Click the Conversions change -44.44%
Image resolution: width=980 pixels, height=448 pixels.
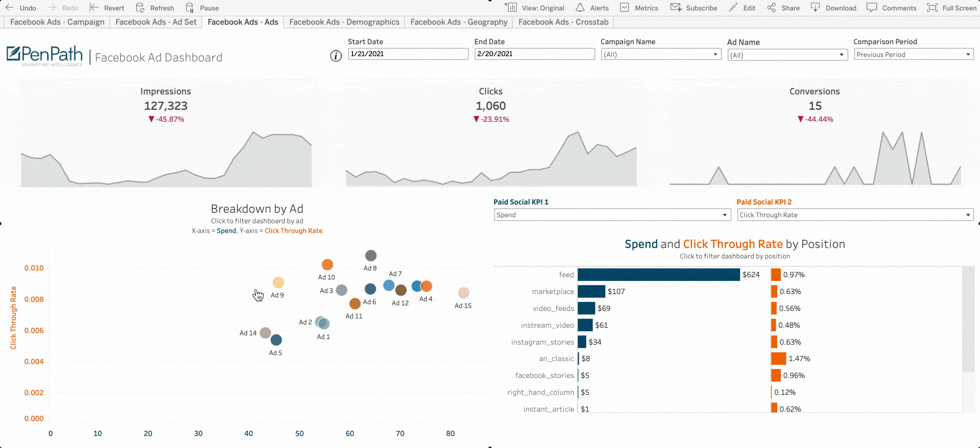(x=815, y=119)
